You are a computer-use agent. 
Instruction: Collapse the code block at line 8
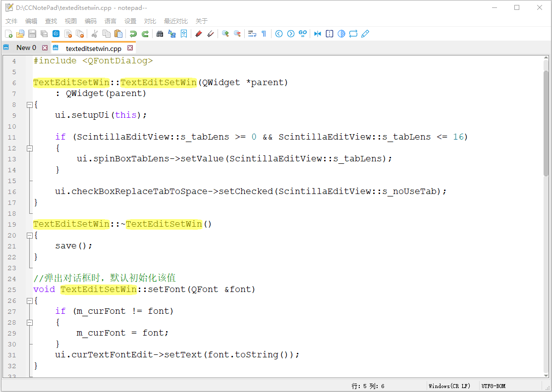29,104
